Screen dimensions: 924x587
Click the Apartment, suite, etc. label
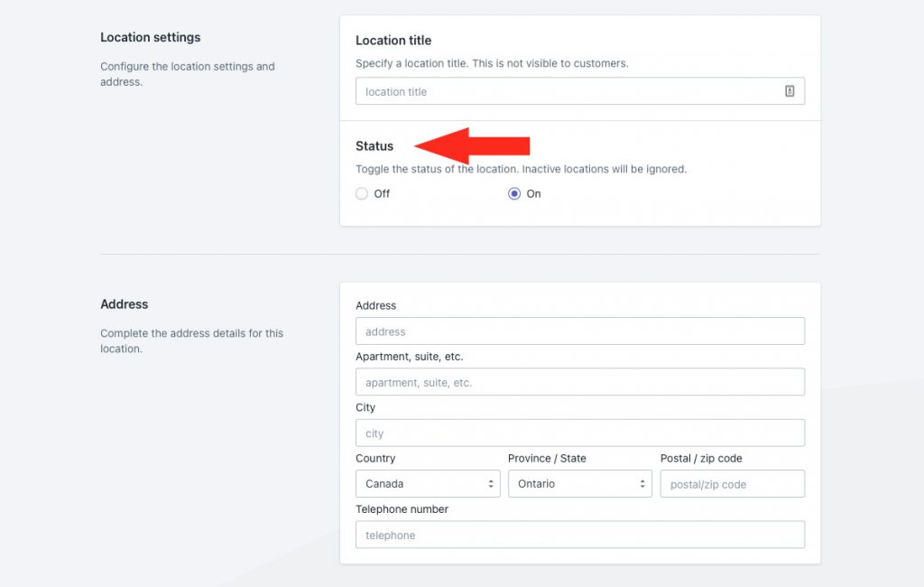click(x=409, y=357)
